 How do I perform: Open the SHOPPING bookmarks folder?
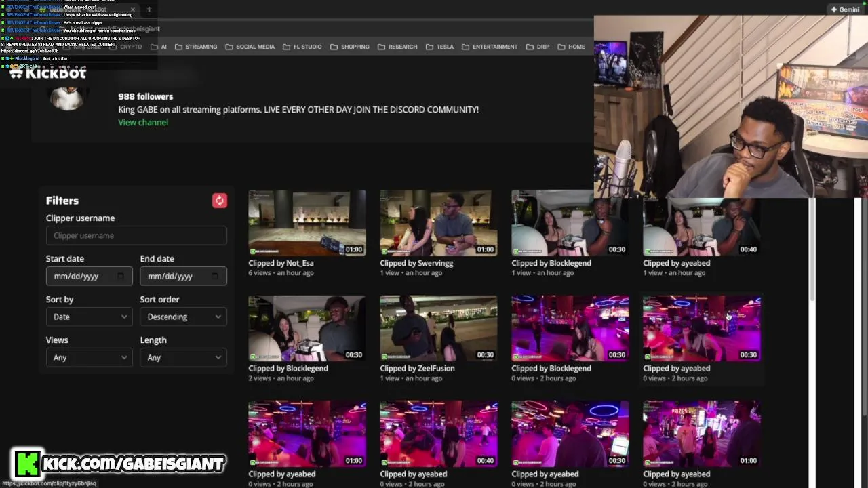point(350,47)
